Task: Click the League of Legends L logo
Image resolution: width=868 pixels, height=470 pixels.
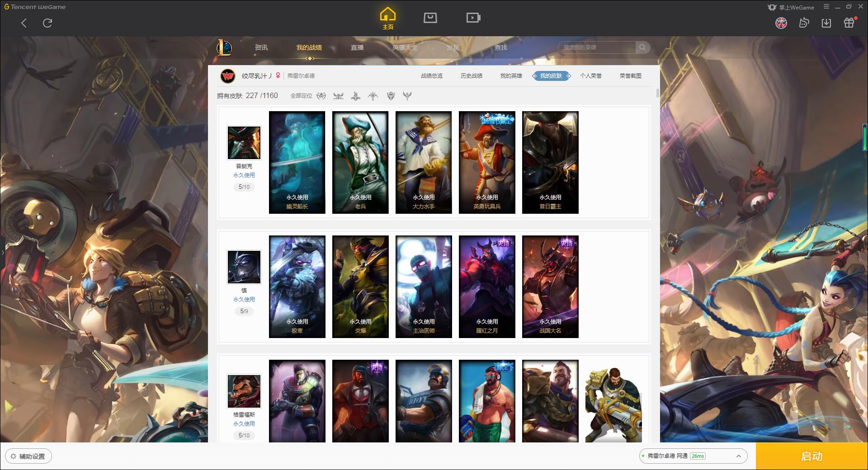Action: point(224,47)
